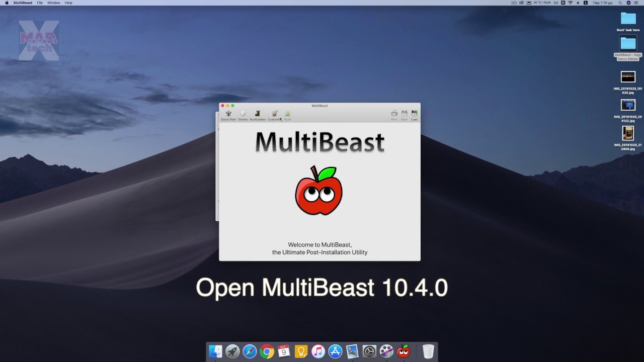Open the Quick Start tab in MultiBeast
This screenshot has height=362, width=644.
[x=228, y=116]
